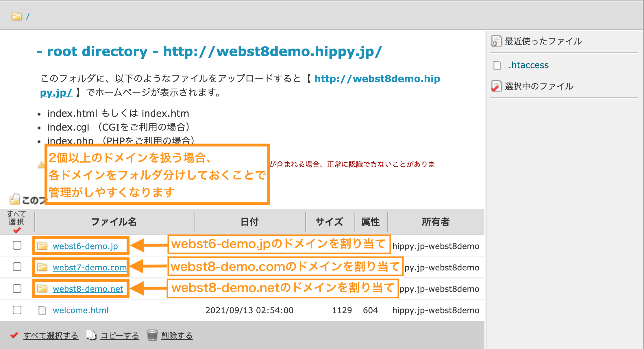The height and width of the screenshot is (349, 644).
Task: Open the webst6-demo.jp folder
Action: [x=85, y=246]
